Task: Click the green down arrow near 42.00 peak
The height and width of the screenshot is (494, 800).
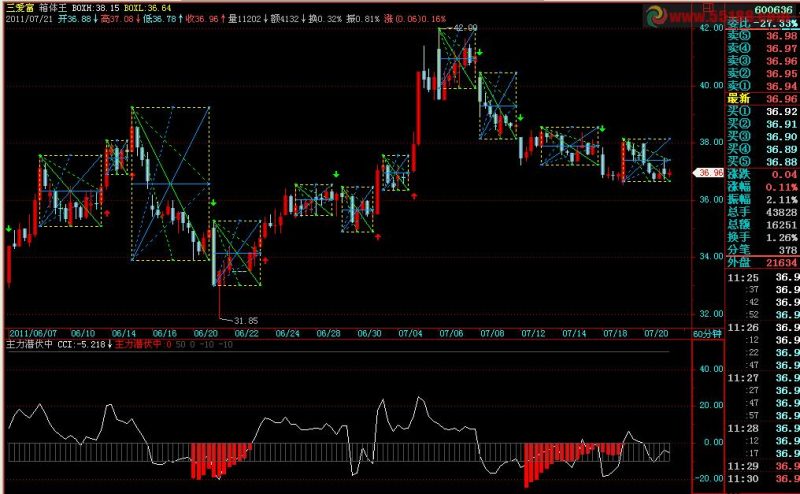Action: click(x=479, y=52)
